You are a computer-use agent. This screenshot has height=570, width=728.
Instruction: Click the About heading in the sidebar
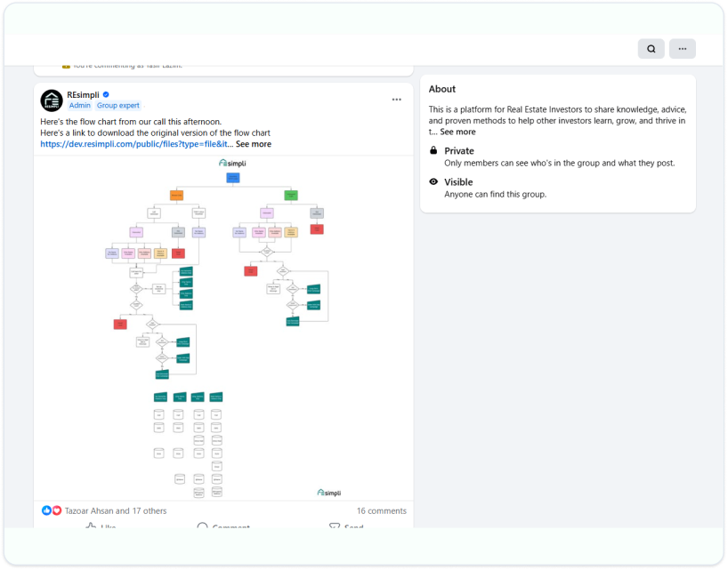point(442,89)
